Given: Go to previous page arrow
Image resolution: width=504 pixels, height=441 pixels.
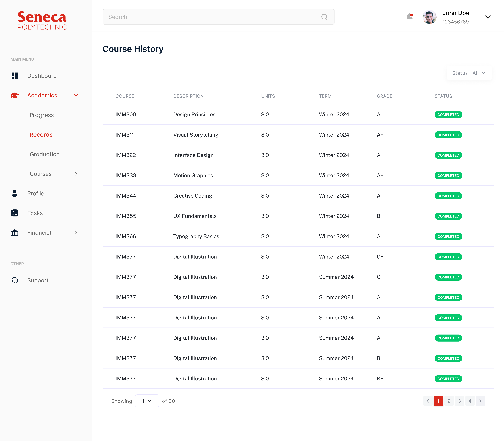Looking at the screenshot, I should (428, 401).
